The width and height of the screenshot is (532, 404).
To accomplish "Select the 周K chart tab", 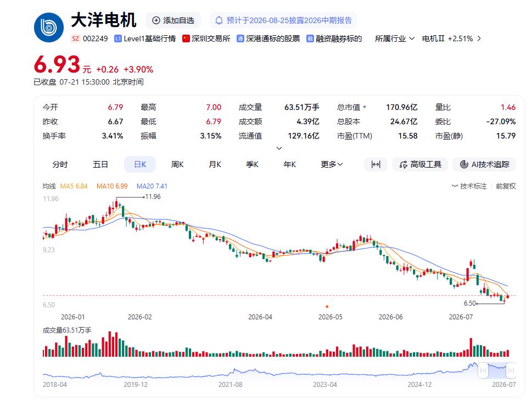I will pyautogui.click(x=177, y=164).
